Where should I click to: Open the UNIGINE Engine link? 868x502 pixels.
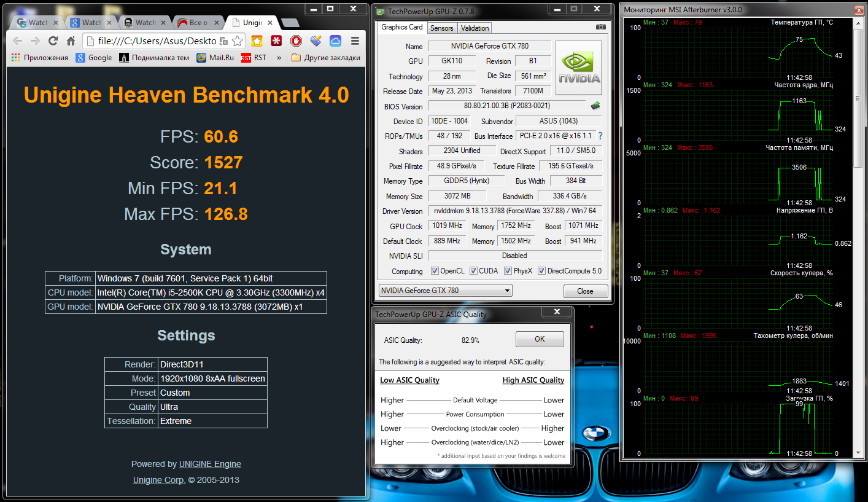pyautogui.click(x=210, y=464)
